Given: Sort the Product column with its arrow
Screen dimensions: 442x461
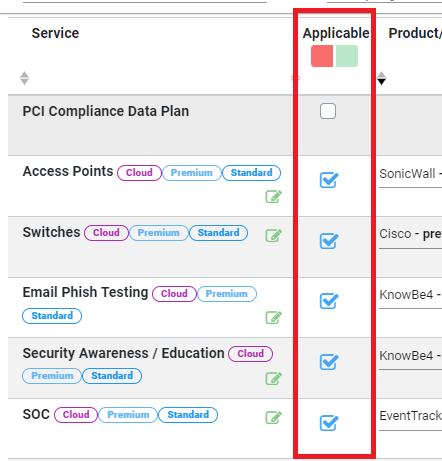Looking at the screenshot, I should coord(382,78).
